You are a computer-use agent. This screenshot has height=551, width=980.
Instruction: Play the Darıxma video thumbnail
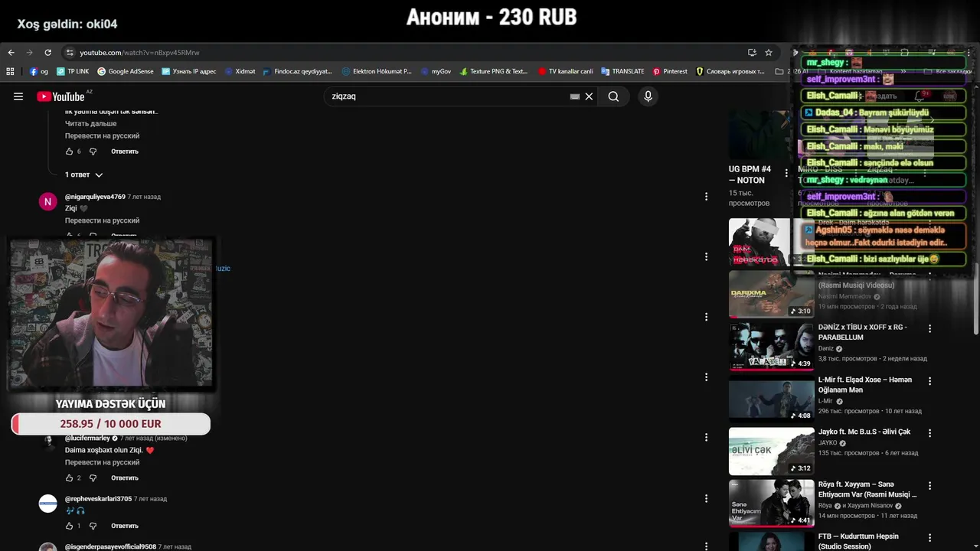tap(771, 295)
